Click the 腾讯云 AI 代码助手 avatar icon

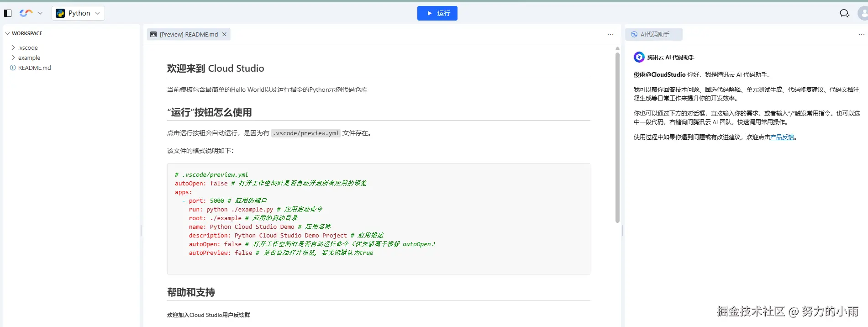(x=639, y=57)
